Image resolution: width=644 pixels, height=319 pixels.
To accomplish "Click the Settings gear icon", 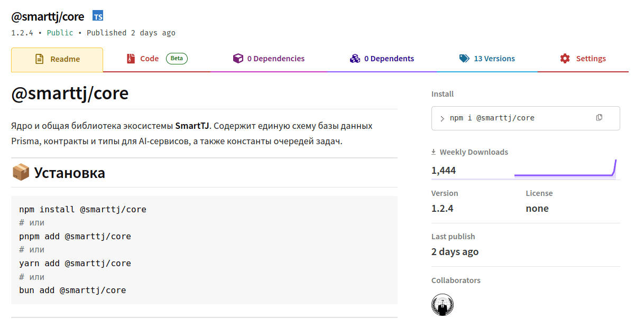I will coord(565,59).
